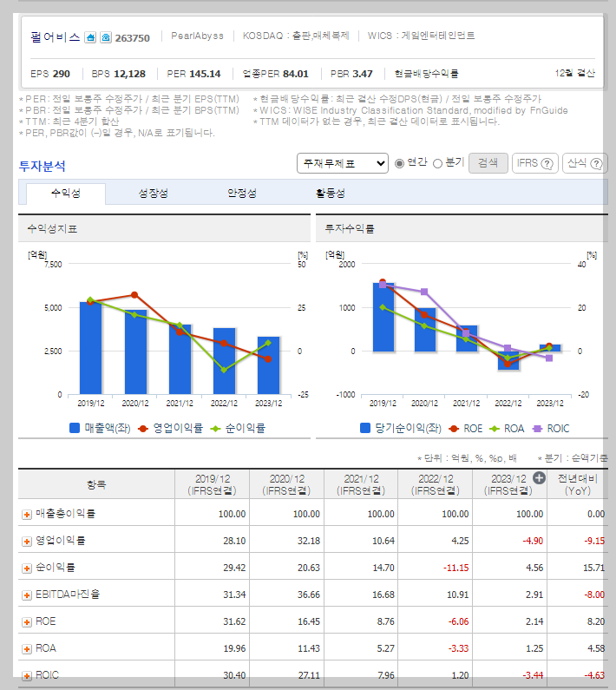This screenshot has width=616, height=690.
Task: Click the 검색 button
Action: pos(488,163)
